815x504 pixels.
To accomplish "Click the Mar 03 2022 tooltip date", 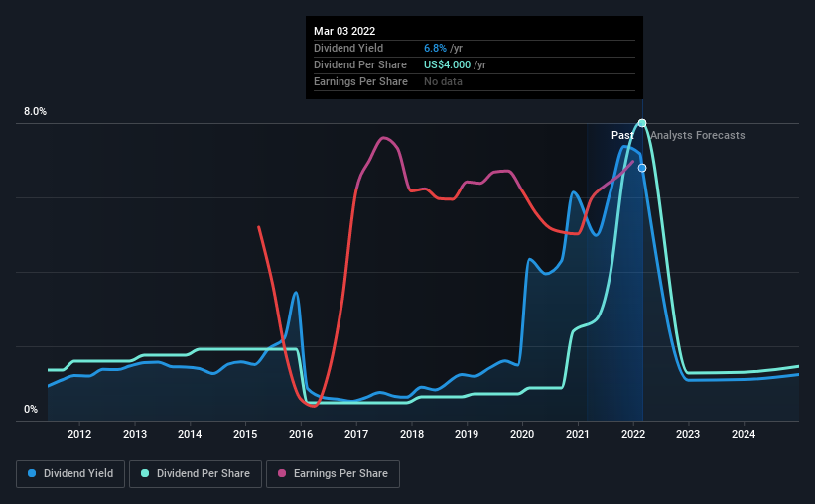I will point(344,31).
